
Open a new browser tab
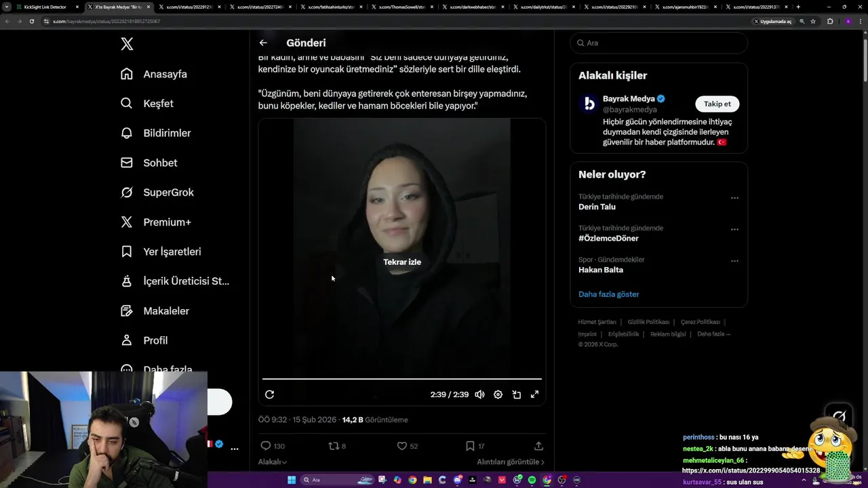(x=798, y=7)
